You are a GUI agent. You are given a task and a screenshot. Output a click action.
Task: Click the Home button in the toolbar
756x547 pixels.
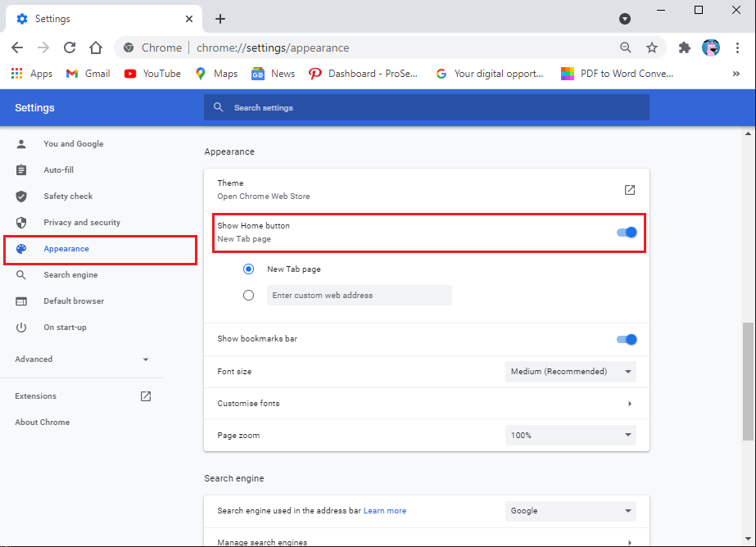click(x=96, y=47)
